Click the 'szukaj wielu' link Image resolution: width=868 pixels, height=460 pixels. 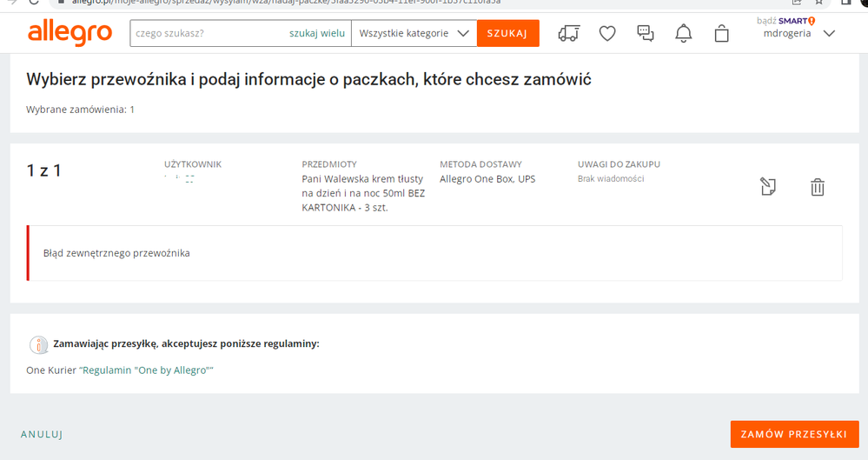(x=317, y=33)
